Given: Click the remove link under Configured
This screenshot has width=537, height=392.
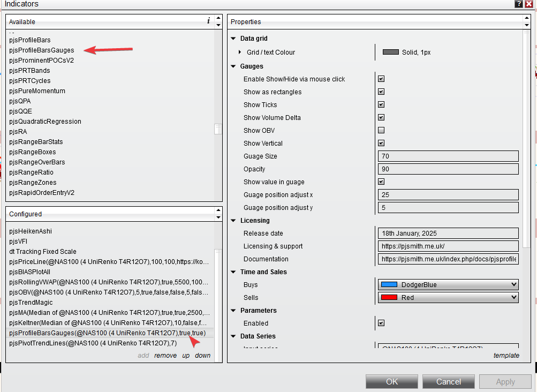Looking at the screenshot, I should (x=165, y=356).
